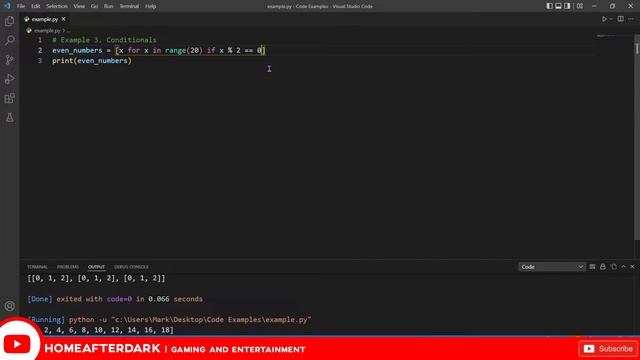Click the even_numbers variable on line 2
640x360 pixels.
[77, 50]
